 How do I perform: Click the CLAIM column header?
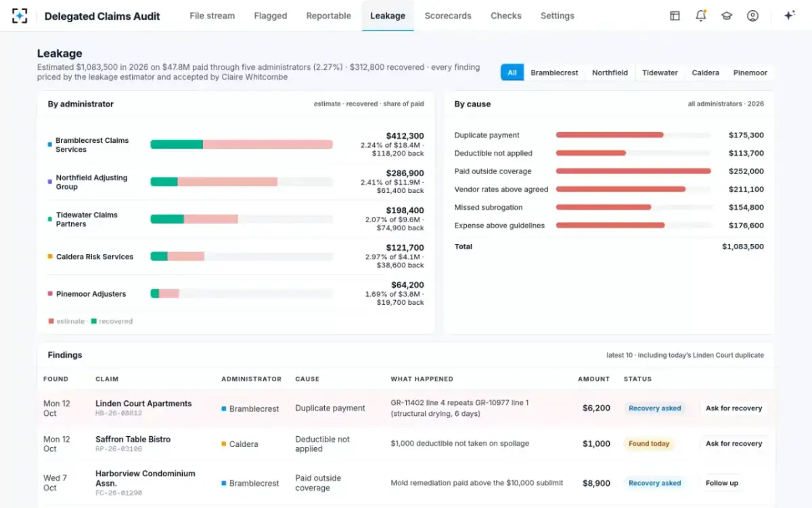pos(107,379)
